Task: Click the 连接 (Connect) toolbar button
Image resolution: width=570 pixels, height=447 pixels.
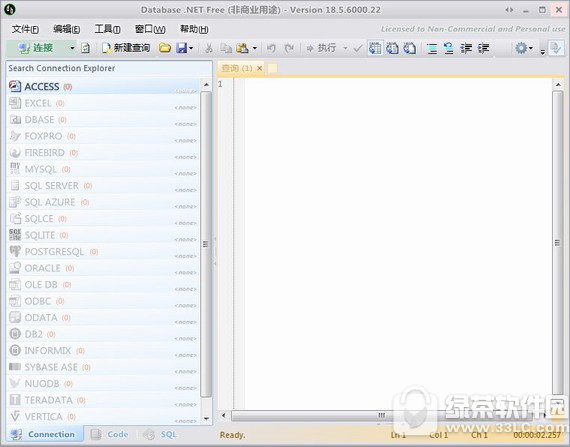Action: 36,48
